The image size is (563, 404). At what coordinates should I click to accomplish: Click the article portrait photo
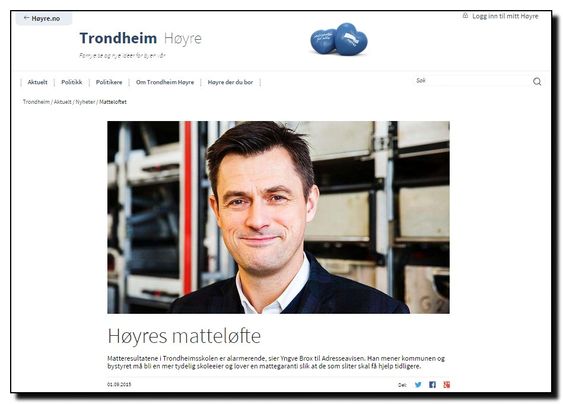pyautogui.click(x=278, y=217)
